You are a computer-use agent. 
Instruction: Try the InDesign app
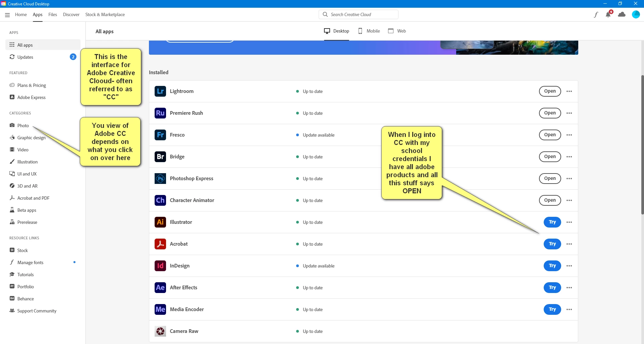tap(552, 266)
